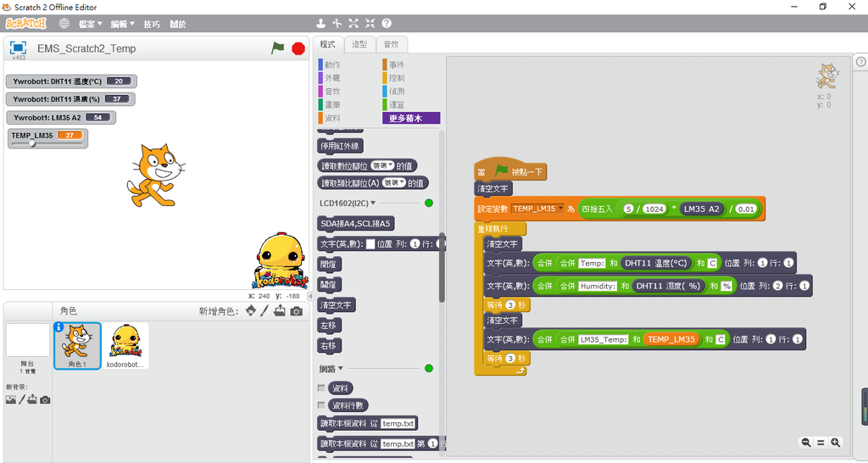Click the globe language icon
This screenshot has width=868, height=463.
64,24
